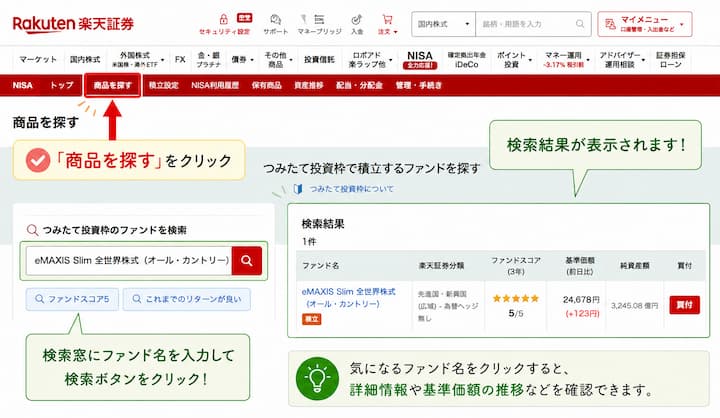
Task: Open the 証券担保ローン menu item
Action: tap(670, 60)
